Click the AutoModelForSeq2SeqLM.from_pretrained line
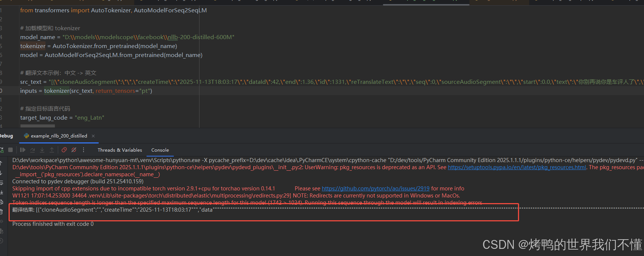Screen dimensions: 644x256 point(111,55)
